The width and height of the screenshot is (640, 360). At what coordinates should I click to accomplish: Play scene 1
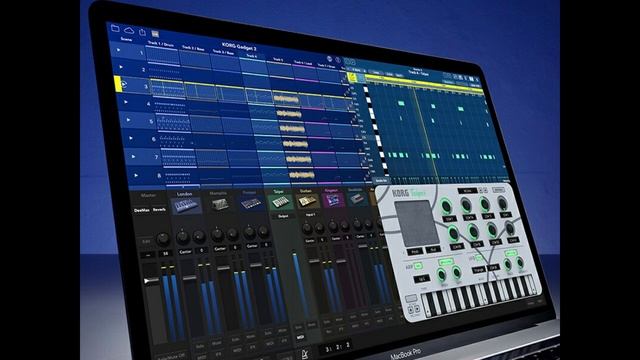[119, 50]
